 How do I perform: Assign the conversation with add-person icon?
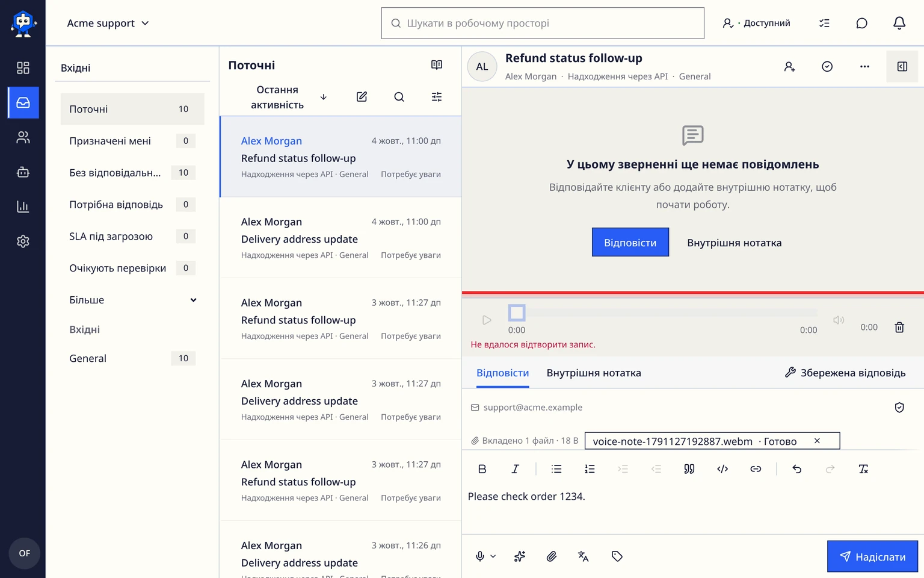789,67
